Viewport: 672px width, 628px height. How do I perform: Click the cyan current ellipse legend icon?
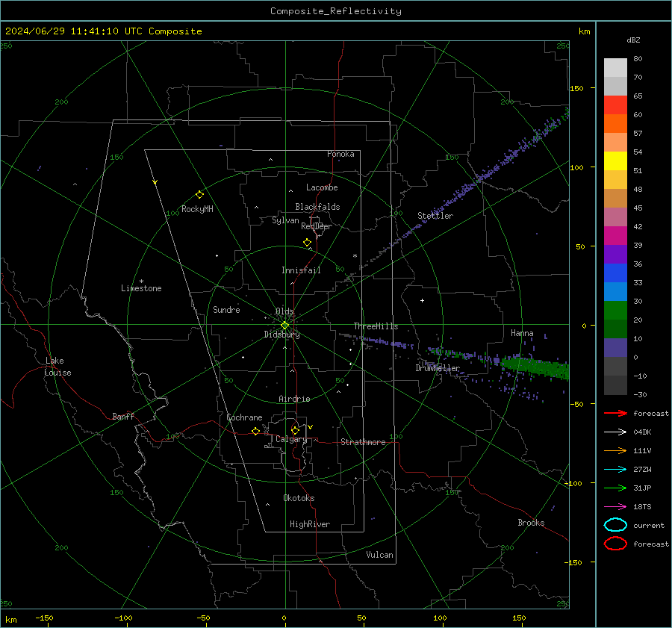615,525
